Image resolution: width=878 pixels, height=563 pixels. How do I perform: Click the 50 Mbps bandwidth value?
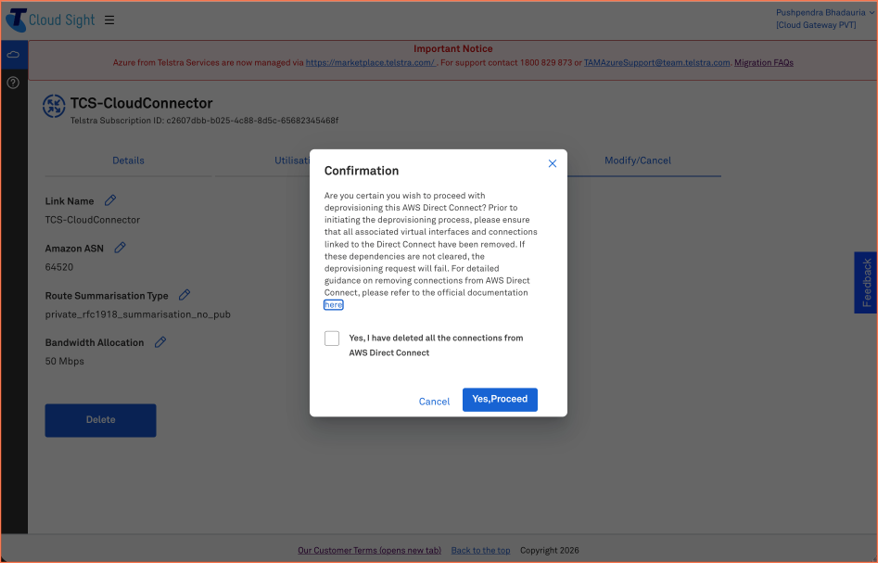[64, 361]
